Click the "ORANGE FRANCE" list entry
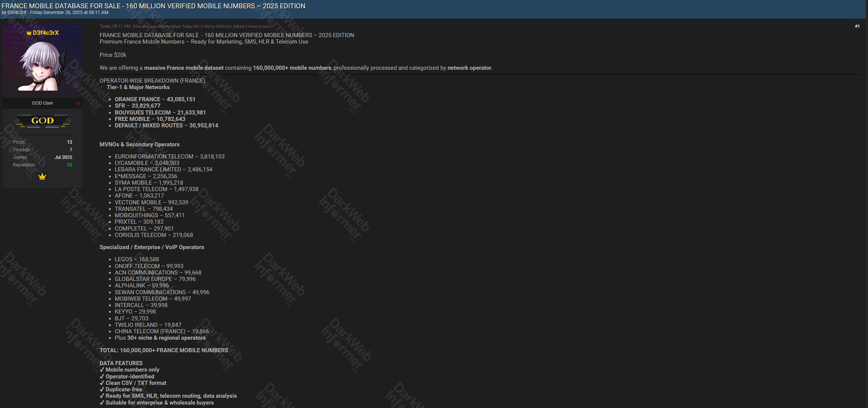The width and height of the screenshot is (868, 408). [x=137, y=99]
